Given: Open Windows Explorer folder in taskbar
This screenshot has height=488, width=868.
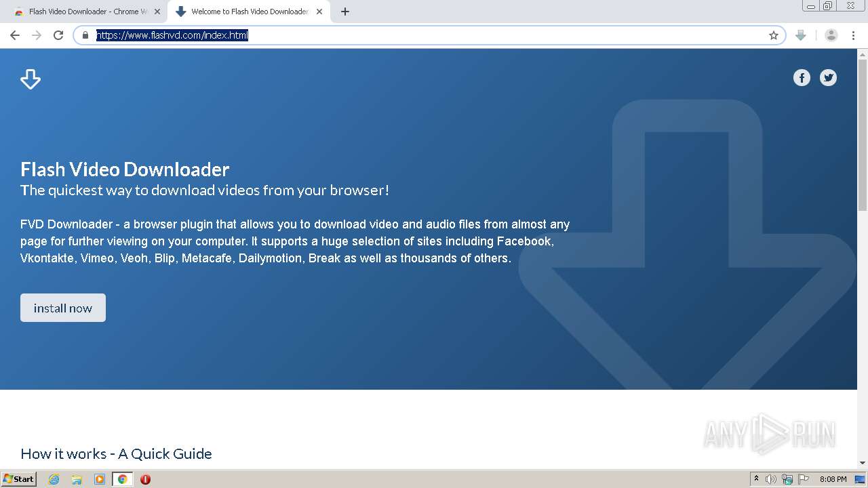Looking at the screenshot, I should [x=77, y=479].
